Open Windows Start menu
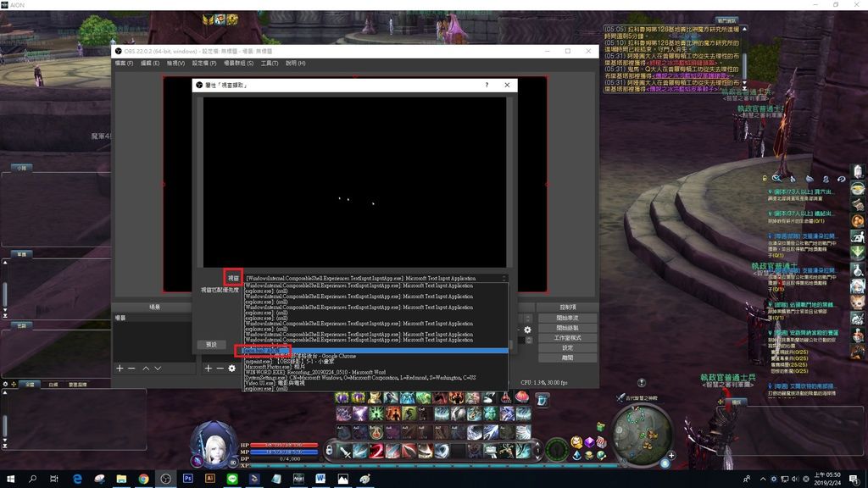This screenshot has width=868, height=488. (10, 479)
